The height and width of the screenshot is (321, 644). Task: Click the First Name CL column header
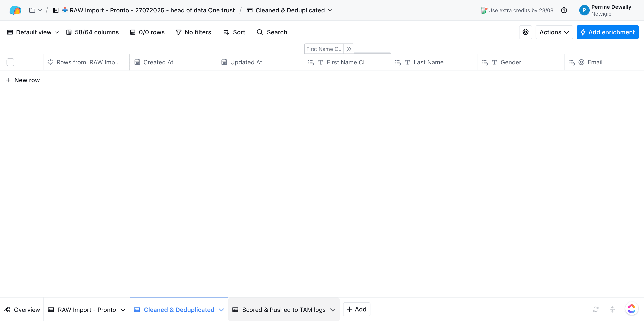[347, 62]
